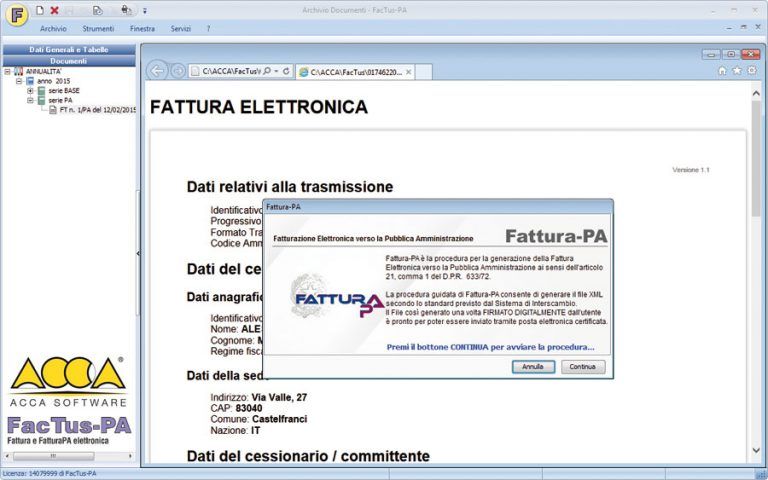This screenshot has height=480, width=768.
Task: Click the document preview toolbar icon
Action: click(x=97, y=10)
